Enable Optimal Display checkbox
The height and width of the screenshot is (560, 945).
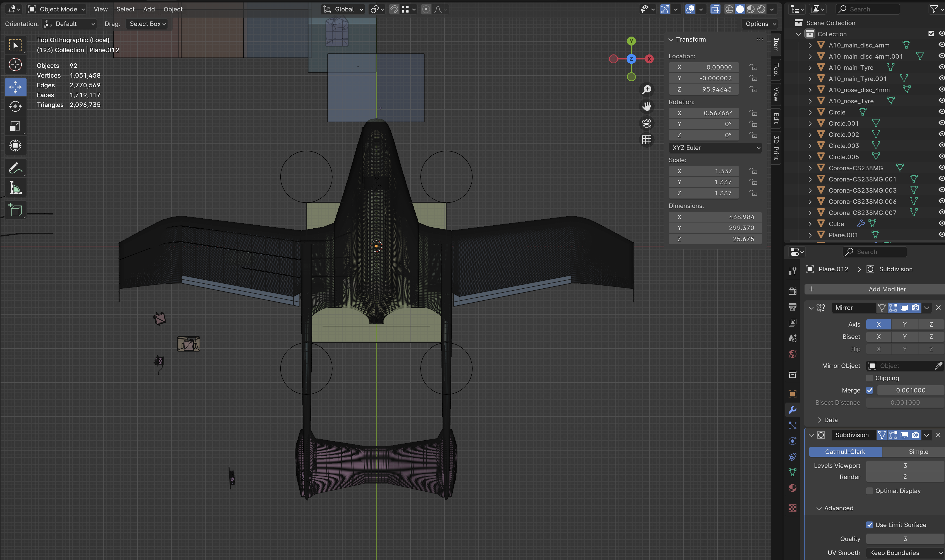click(x=870, y=490)
